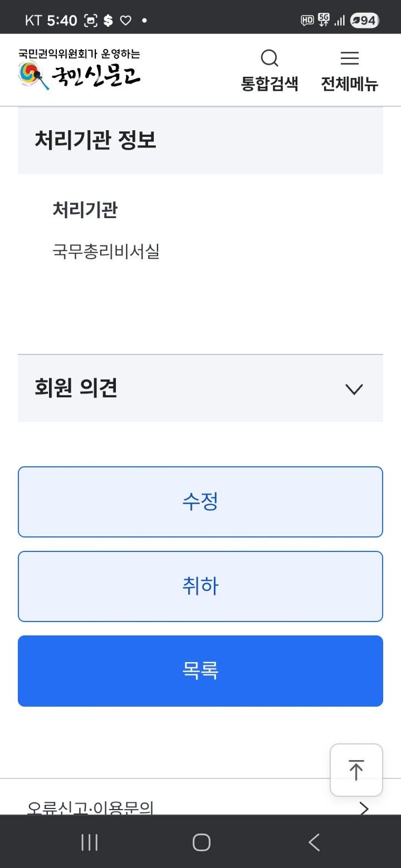
Task: Tap the dollar sign status bar icon
Action: coord(108,21)
